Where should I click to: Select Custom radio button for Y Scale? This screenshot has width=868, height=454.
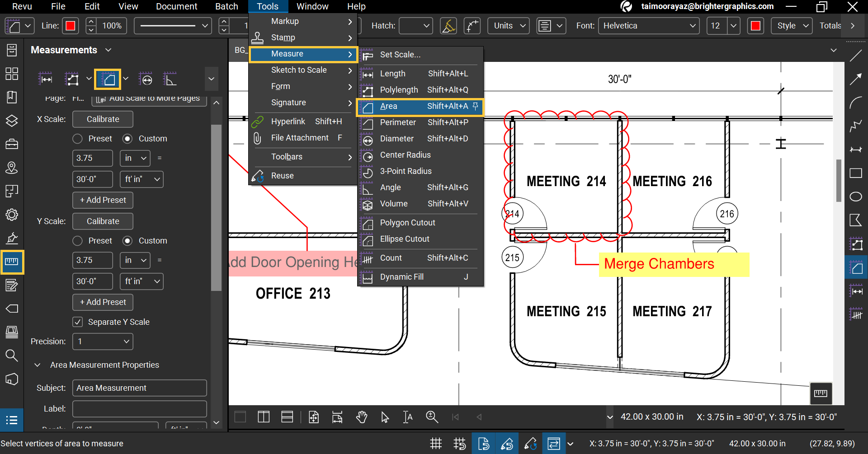[x=127, y=241]
